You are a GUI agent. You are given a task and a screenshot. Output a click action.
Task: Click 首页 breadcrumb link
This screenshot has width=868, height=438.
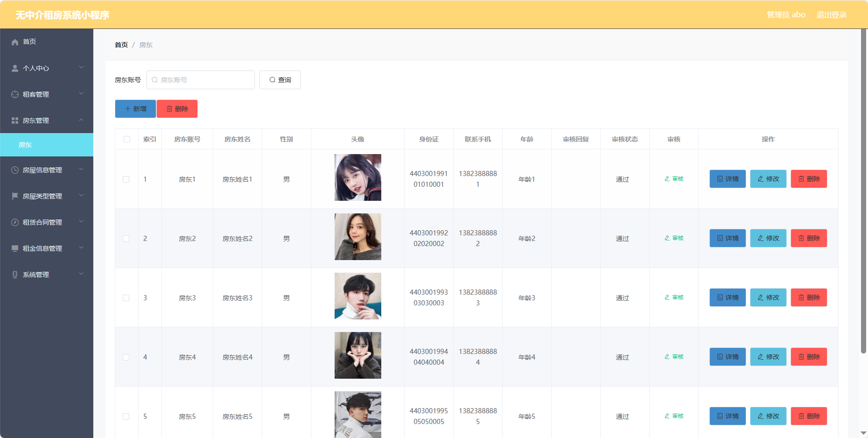pos(121,45)
